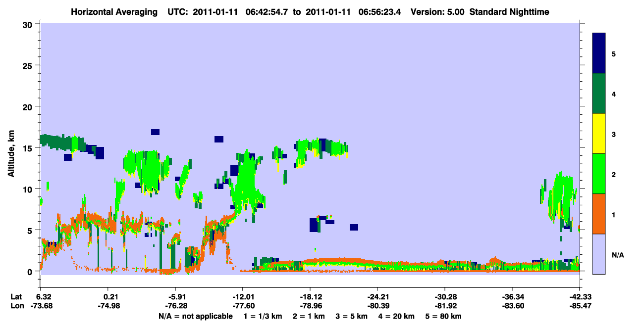Click the longitude value -78.96
The width and height of the screenshot is (644, 330).
coord(310,306)
